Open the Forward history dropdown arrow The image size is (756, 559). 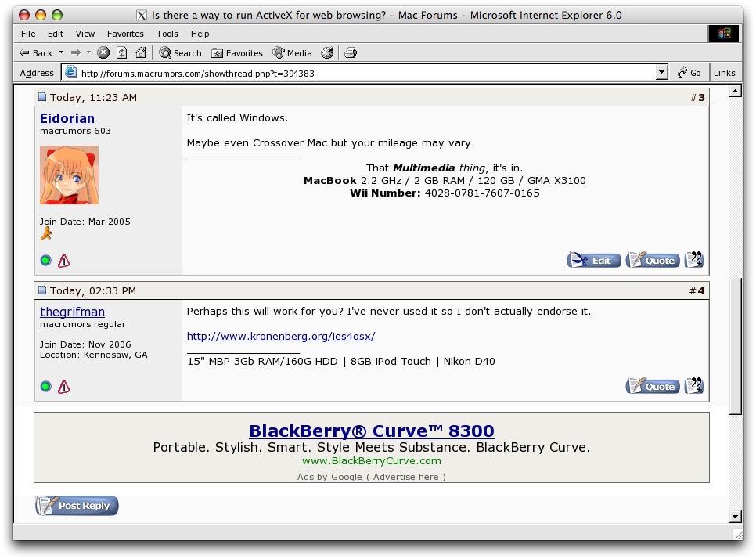pos(88,52)
